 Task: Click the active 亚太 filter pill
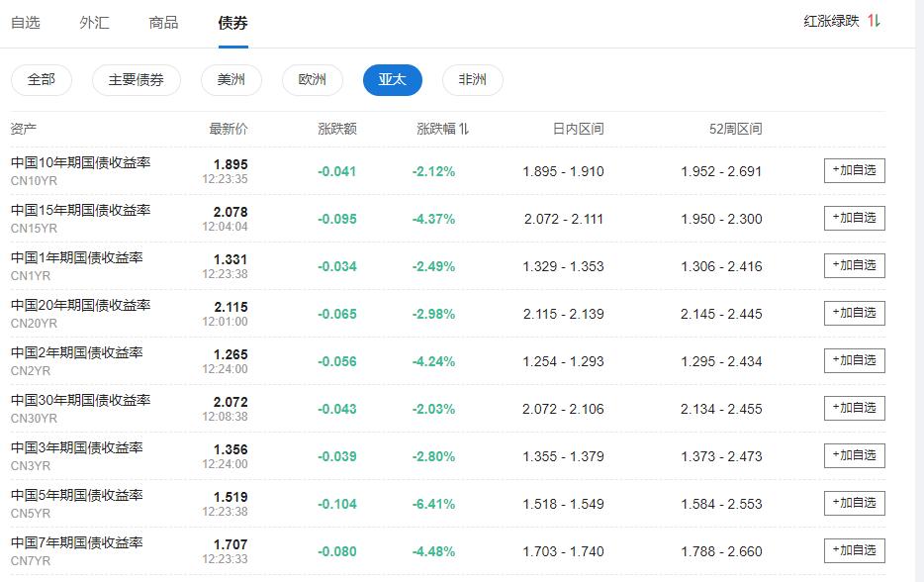click(x=392, y=80)
